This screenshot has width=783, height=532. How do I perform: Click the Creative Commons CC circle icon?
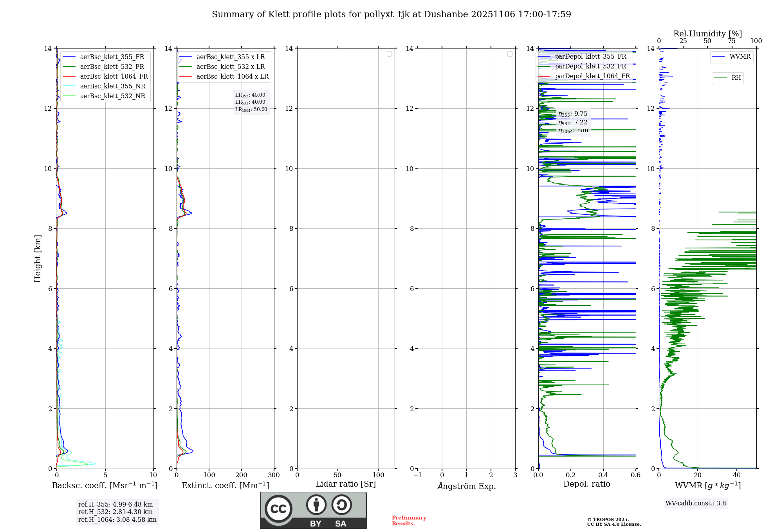tap(278, 509)
